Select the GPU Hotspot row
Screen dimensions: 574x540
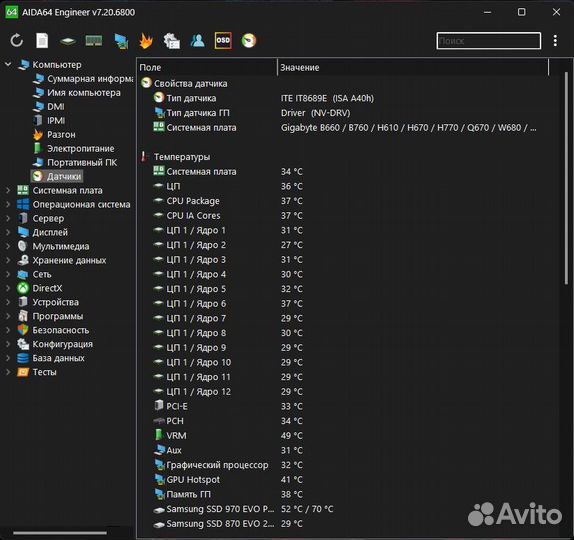tap(228, 480)
